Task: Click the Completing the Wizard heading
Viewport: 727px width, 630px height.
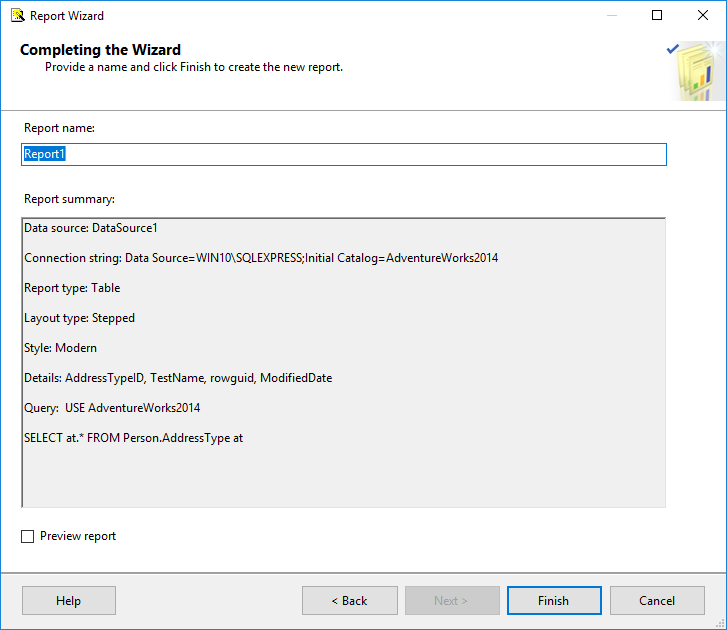Action: pos(100,50)
